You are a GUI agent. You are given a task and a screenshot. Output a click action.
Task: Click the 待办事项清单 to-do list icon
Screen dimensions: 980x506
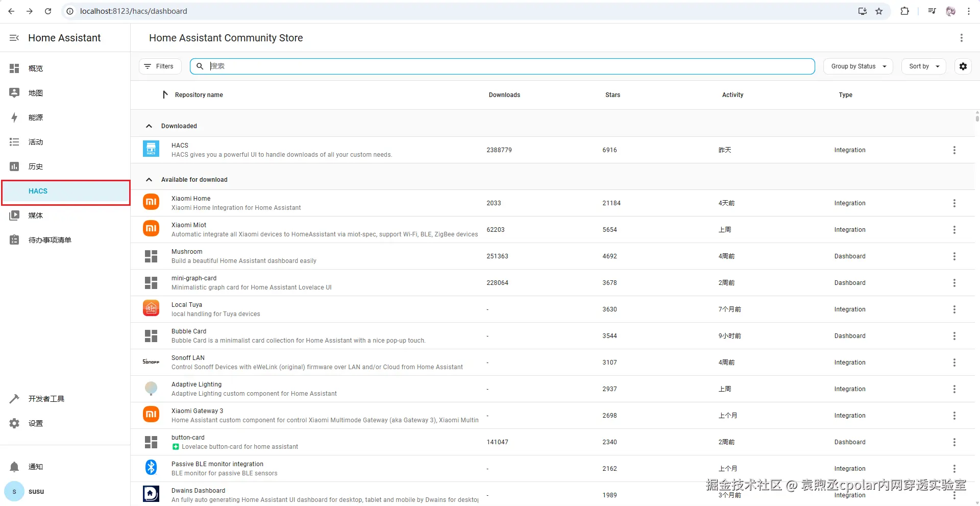click(x=14, y=240)
